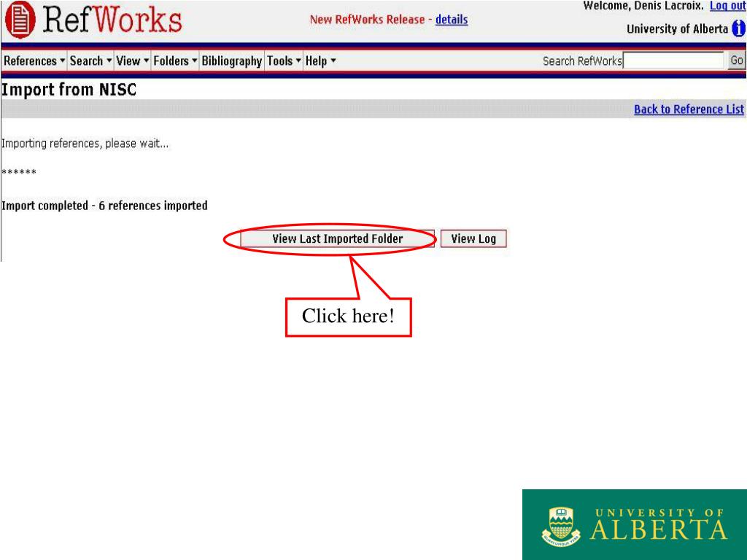Open the Tools menu
This screenshot has width=747, height=560.
tap(284, 61)
